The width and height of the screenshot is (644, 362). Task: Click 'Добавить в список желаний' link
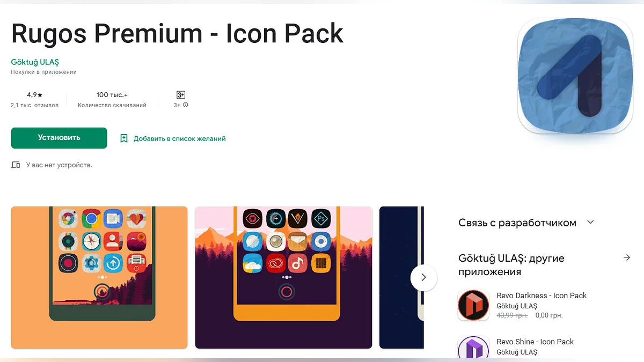(180, 138)
